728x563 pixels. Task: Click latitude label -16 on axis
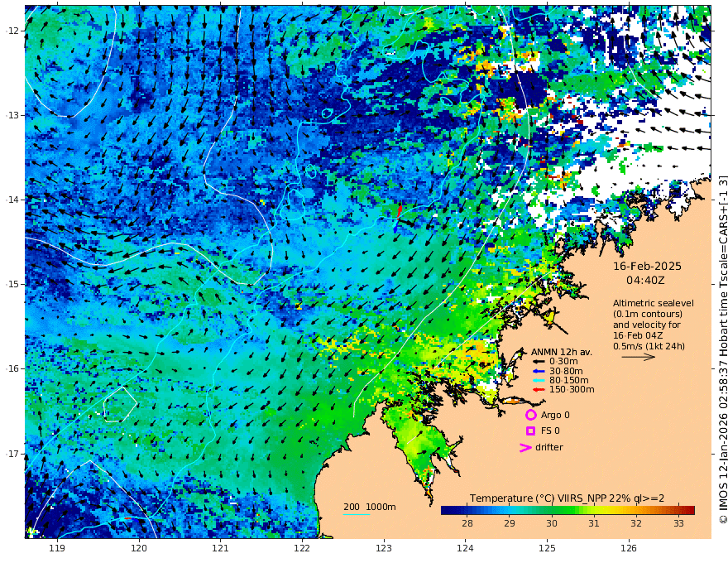point(12,368)
